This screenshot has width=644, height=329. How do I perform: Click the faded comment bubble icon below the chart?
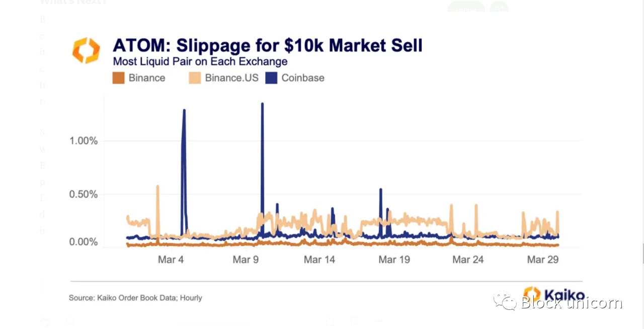pyautogui.click(x=70, y=321)
